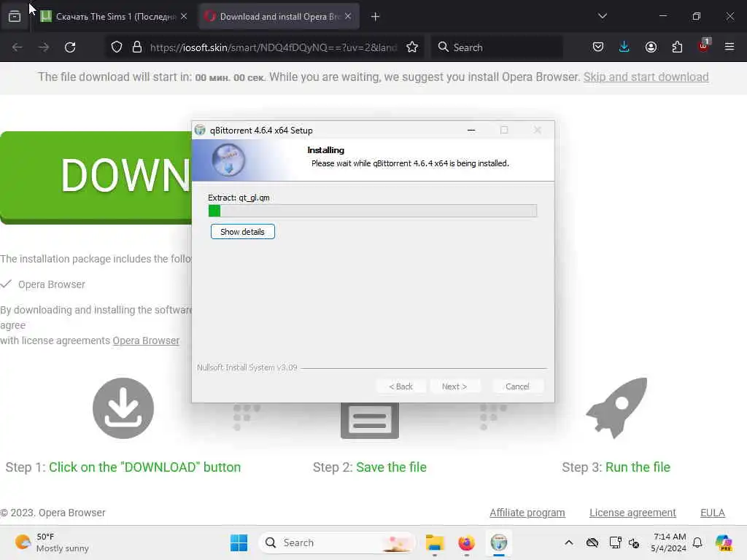The width and height of the screenshot is (747, 560).
Task: Close the Sims 1 tab
Action: (x=184, y=17)
